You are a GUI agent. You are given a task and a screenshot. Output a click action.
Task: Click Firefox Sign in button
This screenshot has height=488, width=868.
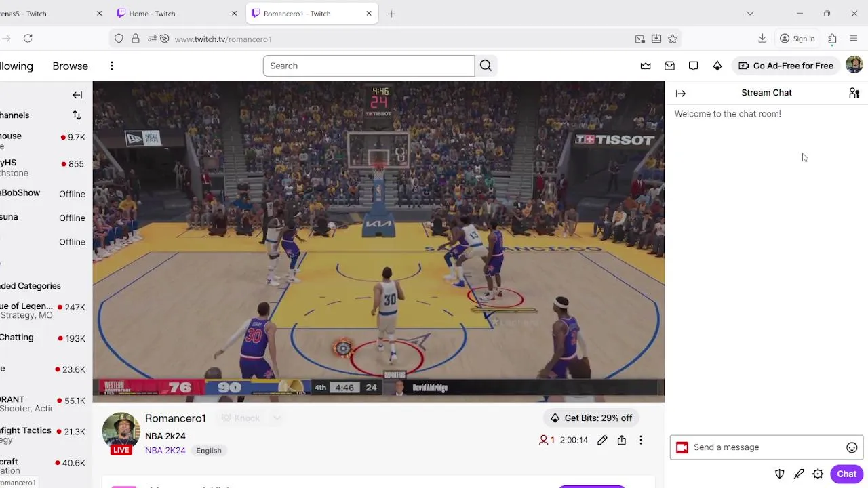coord(797,39)
